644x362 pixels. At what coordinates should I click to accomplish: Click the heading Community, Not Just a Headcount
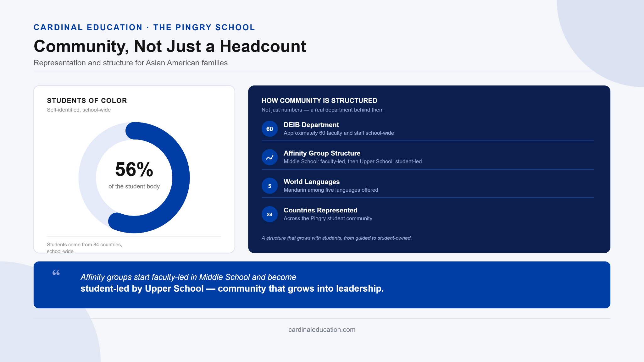pyautogui.click(x=170, y=46)
